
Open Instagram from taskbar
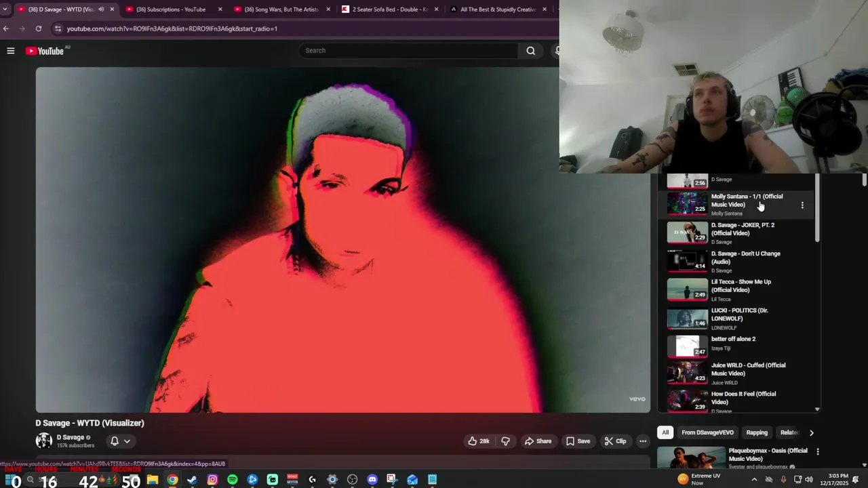point(212,480)
